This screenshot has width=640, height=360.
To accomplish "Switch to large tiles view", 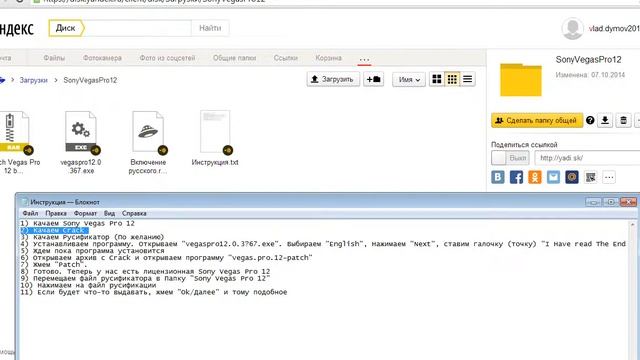I will tap(437, 79).
